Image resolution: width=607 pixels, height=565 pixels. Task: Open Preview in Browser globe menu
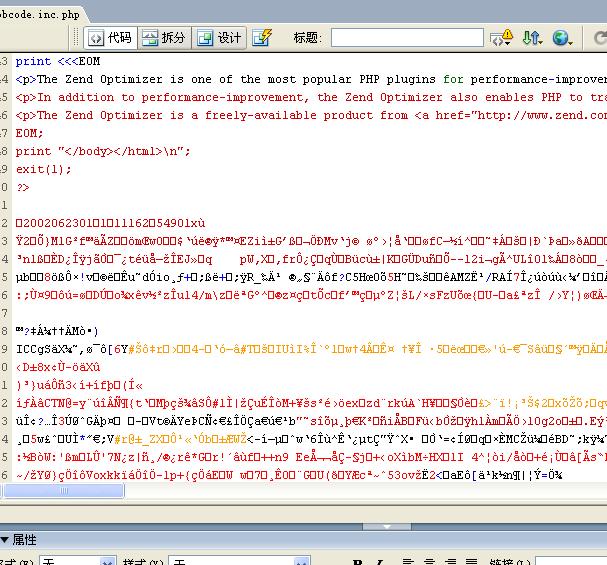point(562,38)
